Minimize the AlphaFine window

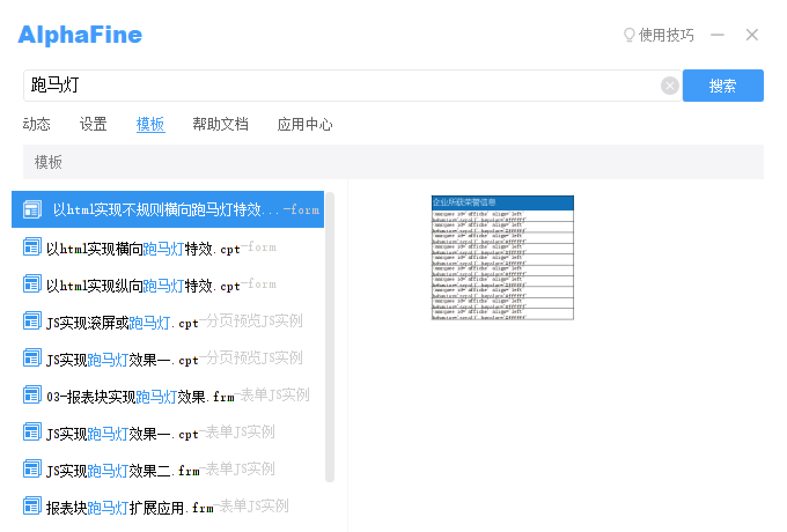(x=718, y=35)
